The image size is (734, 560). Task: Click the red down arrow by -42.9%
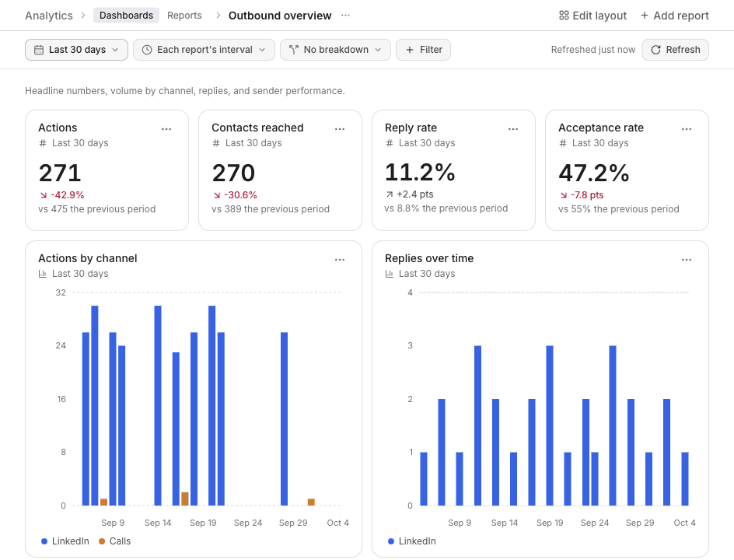click(44, 195)
